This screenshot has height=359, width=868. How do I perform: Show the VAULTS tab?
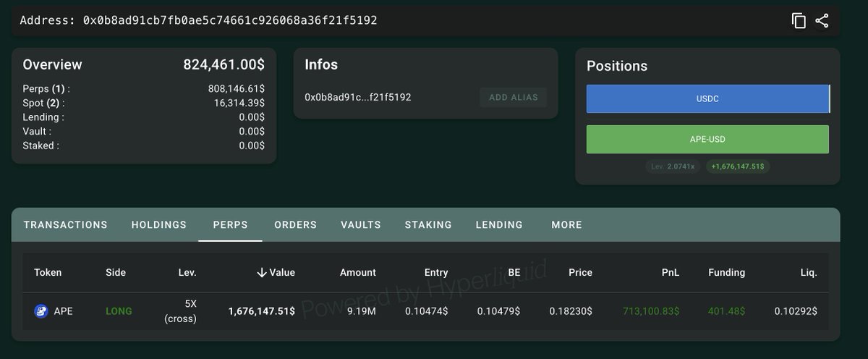click(360, 224)
